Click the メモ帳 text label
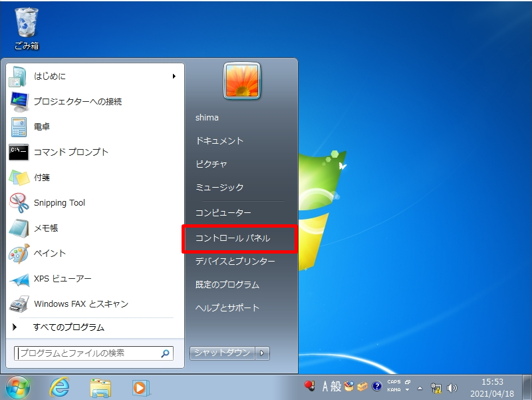The width and height of the screenshot is (532, 400). [46, 228]
